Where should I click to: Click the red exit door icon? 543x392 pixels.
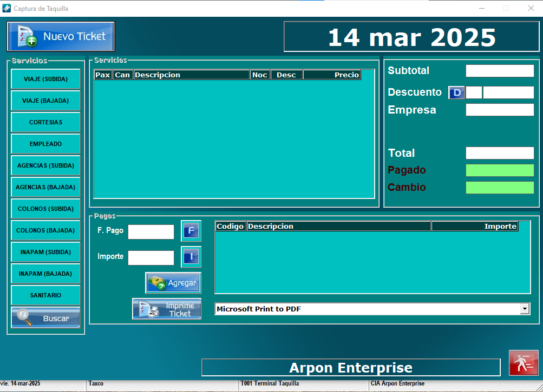[x=523, y=363]
